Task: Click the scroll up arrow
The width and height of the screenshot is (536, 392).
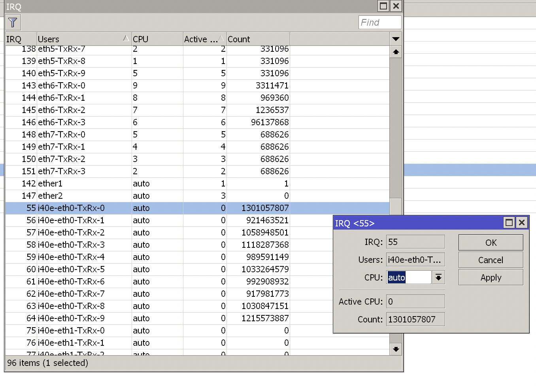Action: 396,52
